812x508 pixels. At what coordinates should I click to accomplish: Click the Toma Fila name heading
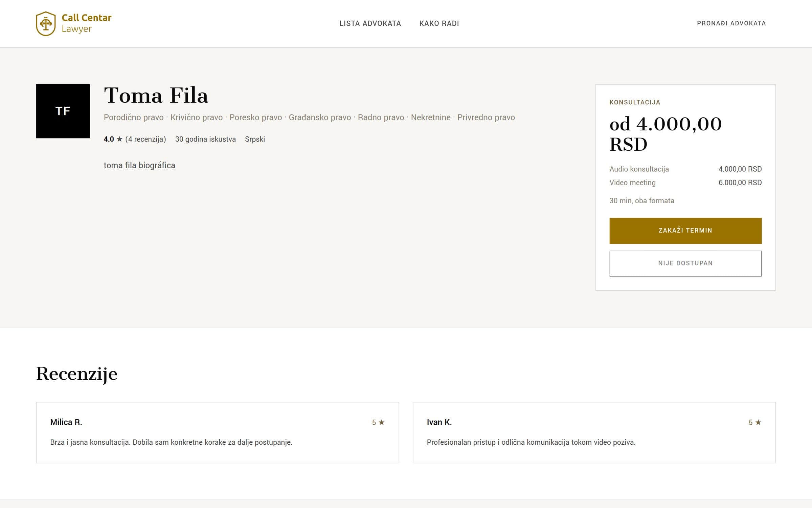point(156,95)
